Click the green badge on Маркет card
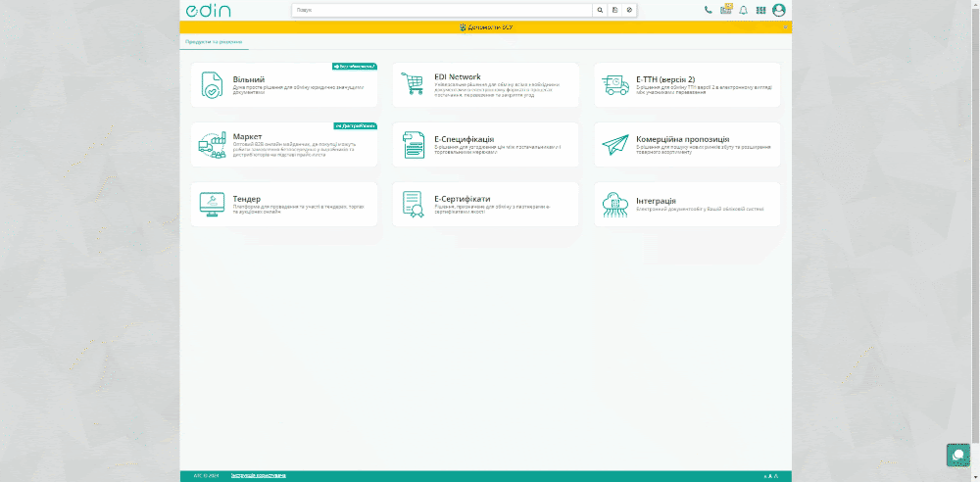 [x=355, y=125]
